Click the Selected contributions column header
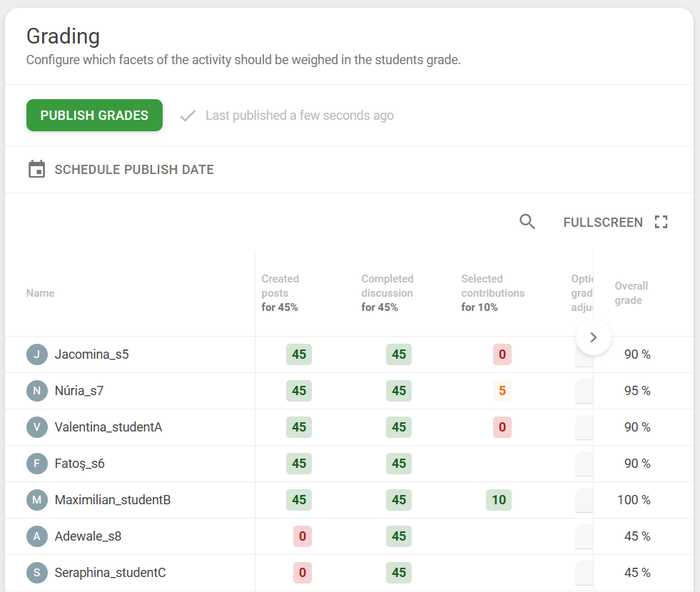The width and height of the screenshot is (700, 592). (493, 292)
